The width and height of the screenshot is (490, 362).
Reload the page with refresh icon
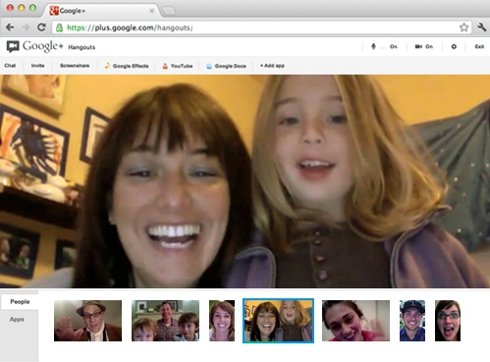click(x=41, y=27)
